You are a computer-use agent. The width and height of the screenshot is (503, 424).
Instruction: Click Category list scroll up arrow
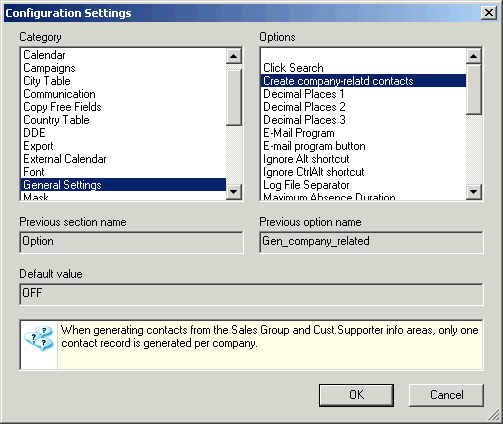point(234,56)
